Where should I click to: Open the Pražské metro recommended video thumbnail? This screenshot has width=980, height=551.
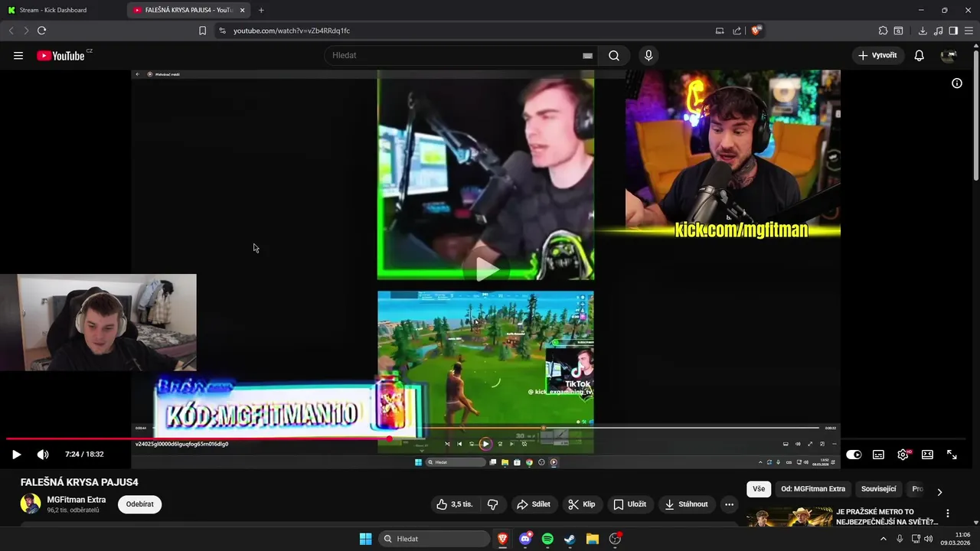pos(789,517)
